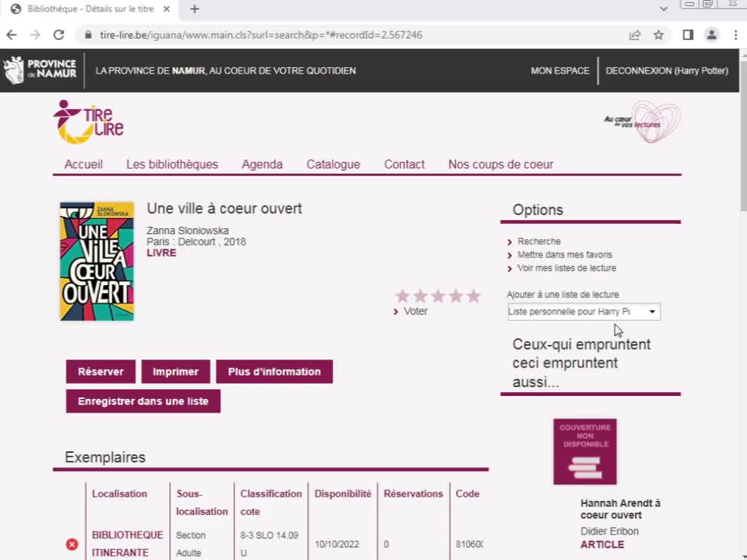747x560 pixels.
Task: Click Didier Eribon author text
Action: click(609, 532)
